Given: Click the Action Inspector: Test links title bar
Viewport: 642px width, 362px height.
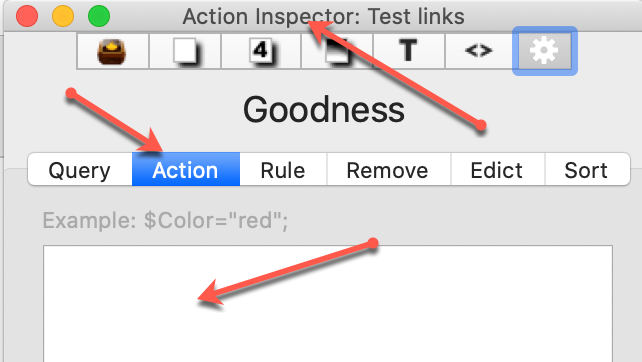Looking at the screenshot, I should [x=323, y=16].
